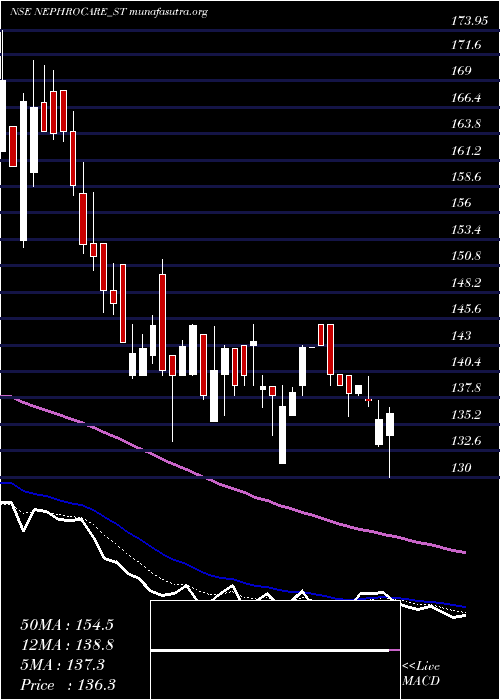Click the 169 price axis label
500x700 pixels.
(x=462, y=71)
